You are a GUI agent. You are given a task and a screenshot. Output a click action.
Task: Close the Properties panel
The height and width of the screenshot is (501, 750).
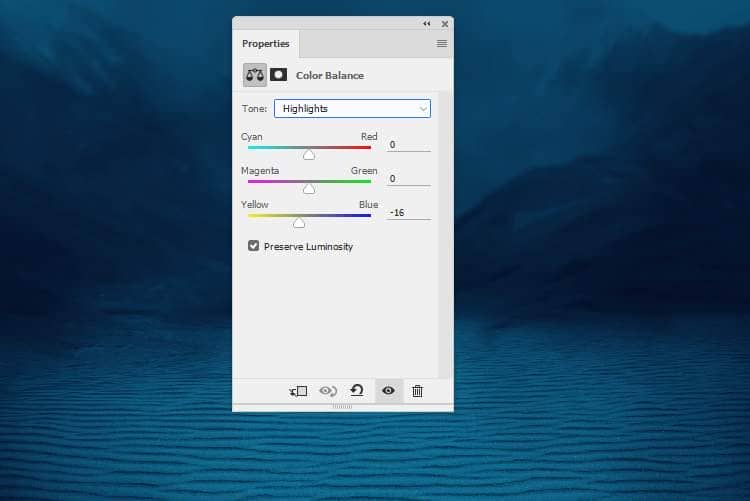coord(445,23)
